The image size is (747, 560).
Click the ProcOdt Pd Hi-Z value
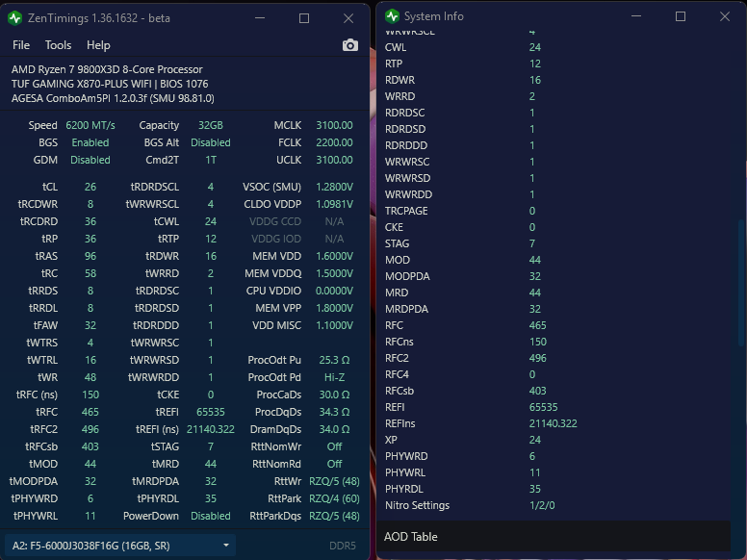pyautogui.click(x=334, y=377)
